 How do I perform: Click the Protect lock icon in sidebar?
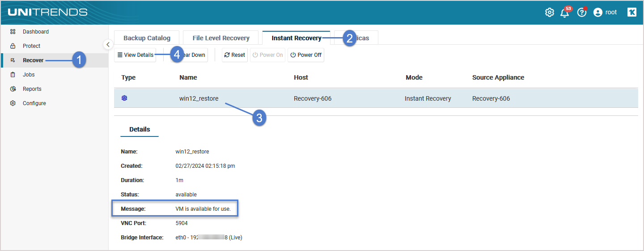coord(13,46)
